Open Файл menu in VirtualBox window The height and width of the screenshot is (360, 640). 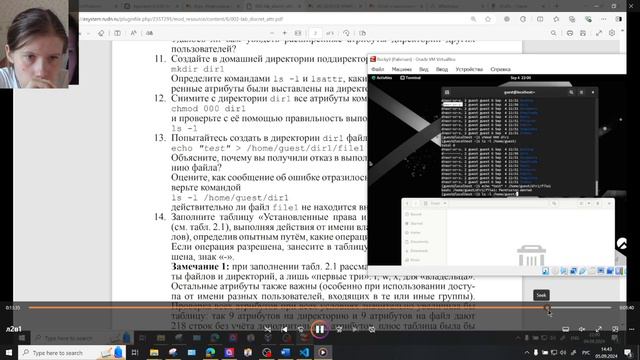[x=378, y=69]
